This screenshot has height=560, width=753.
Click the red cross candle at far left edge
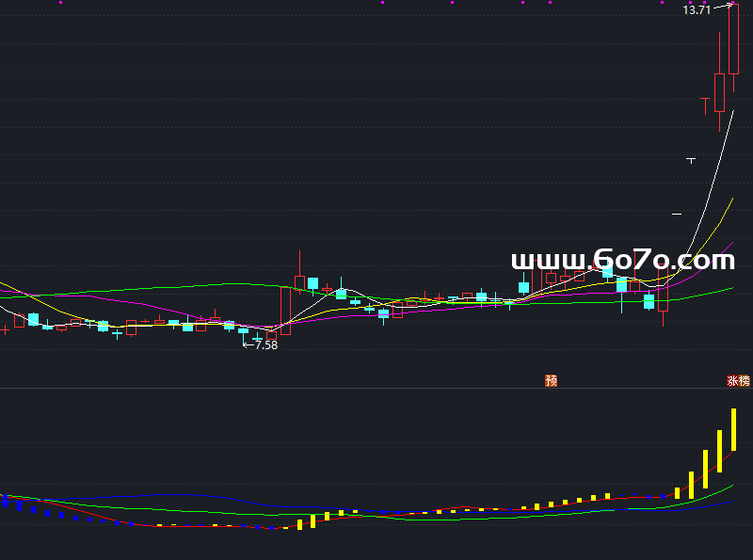[x=5, y=329]
